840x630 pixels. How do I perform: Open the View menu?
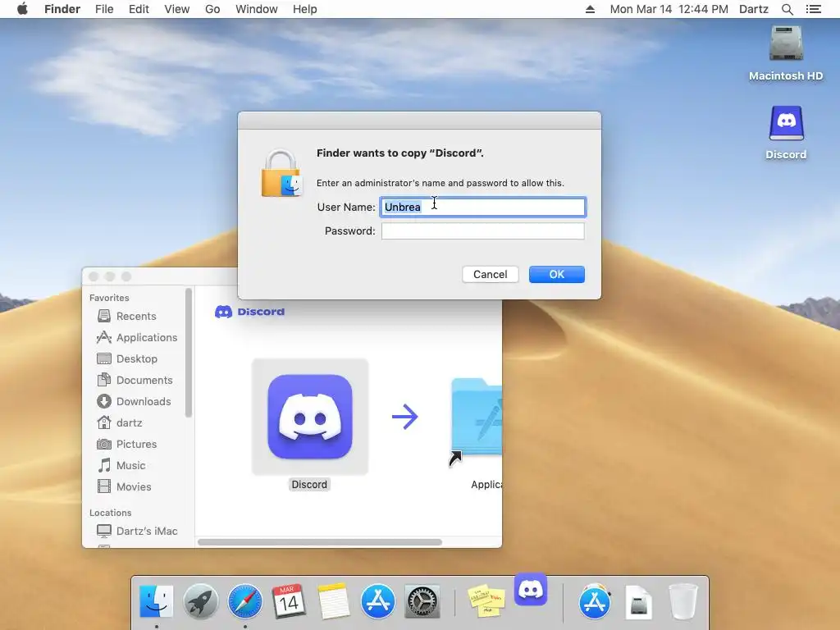177,9
